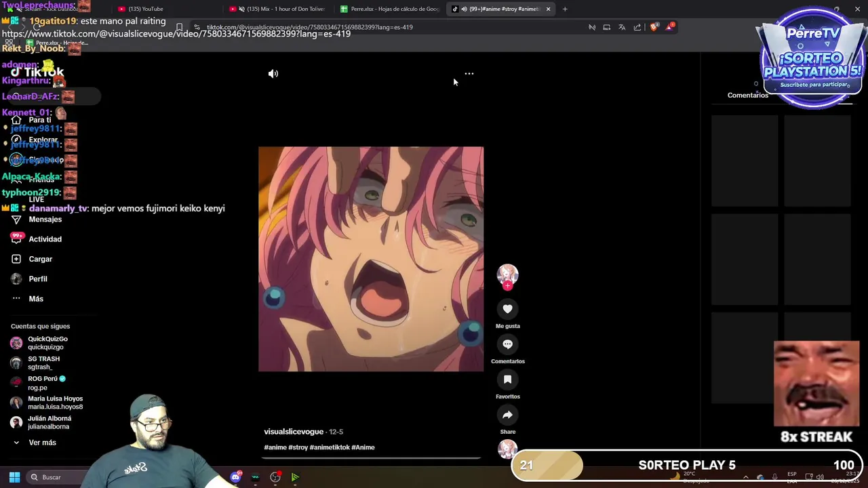Open comments via the speech bubble icon

pos(507,344)
